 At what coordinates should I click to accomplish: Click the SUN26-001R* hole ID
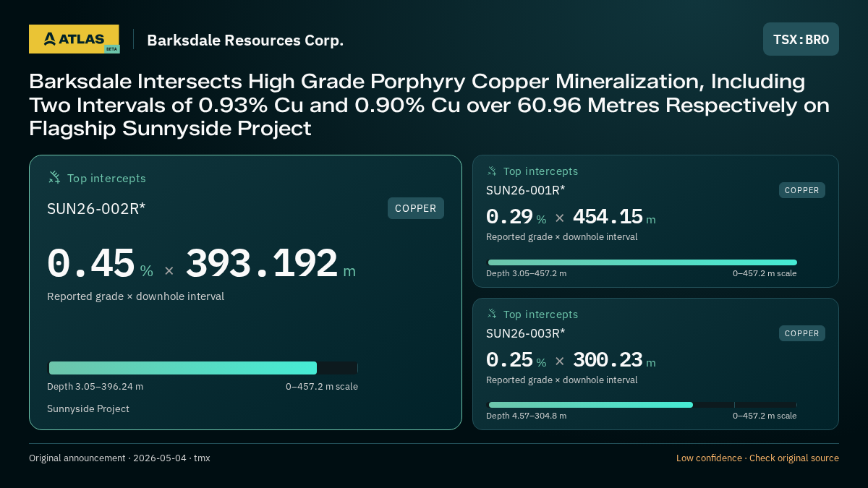coord(526,190)
